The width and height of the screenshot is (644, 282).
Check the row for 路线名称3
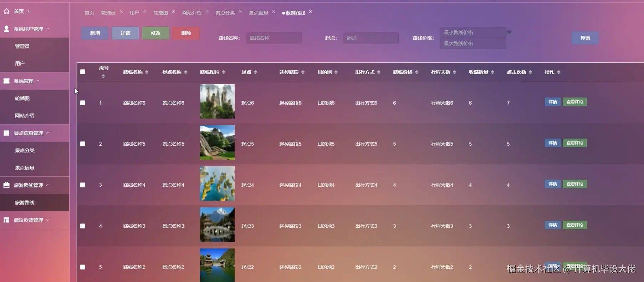coord(83,226)
